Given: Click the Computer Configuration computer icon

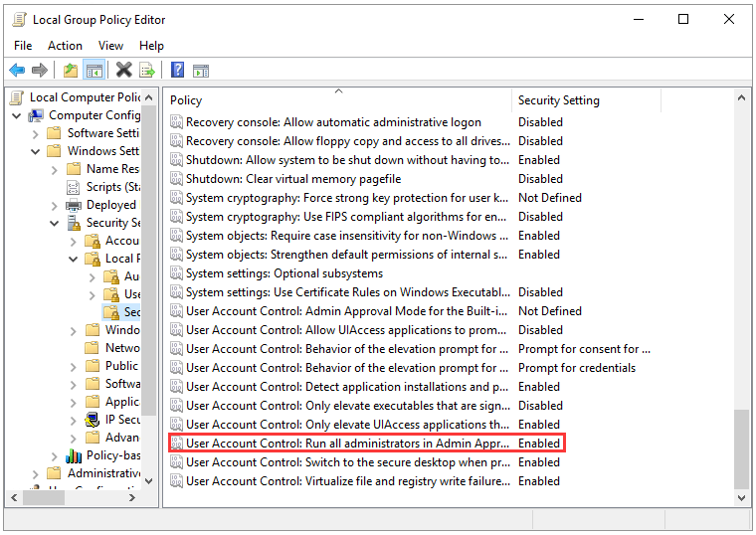Looking at the screenshot, I should [36, 115].
